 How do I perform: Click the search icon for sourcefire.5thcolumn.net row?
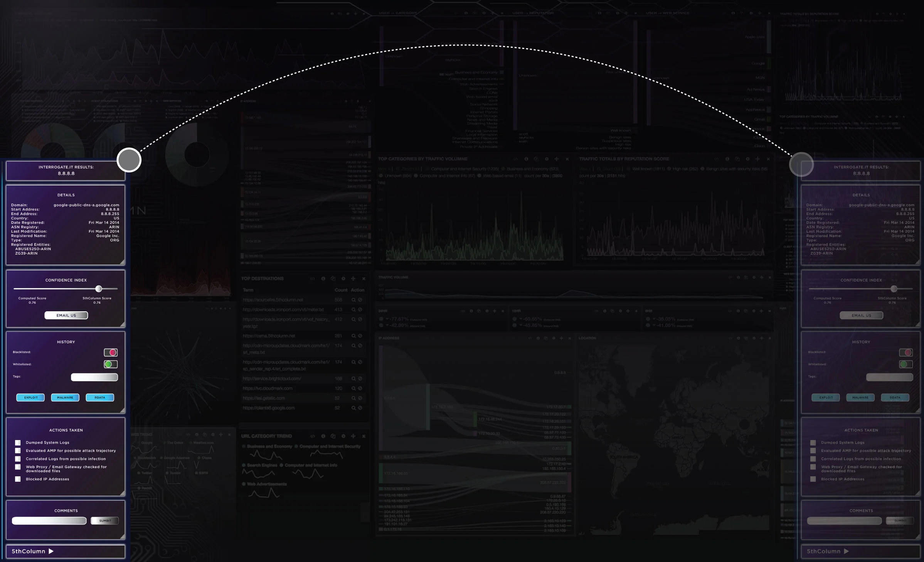point(353,300)
